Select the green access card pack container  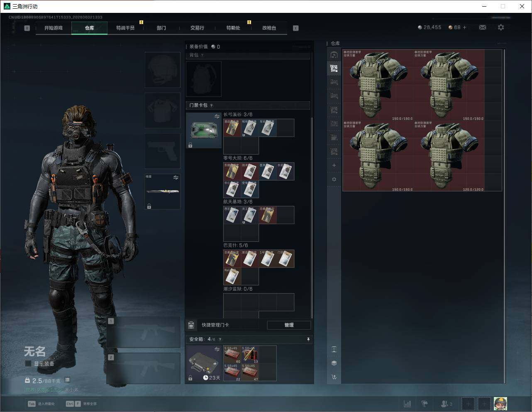(x=204, y=130)
